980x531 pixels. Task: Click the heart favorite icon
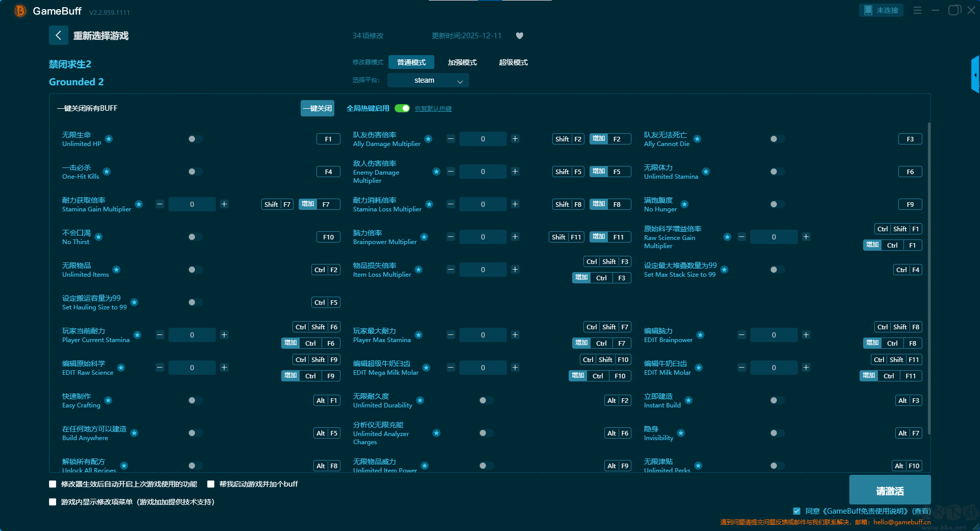pyautogui.click(x=519, y=36)
